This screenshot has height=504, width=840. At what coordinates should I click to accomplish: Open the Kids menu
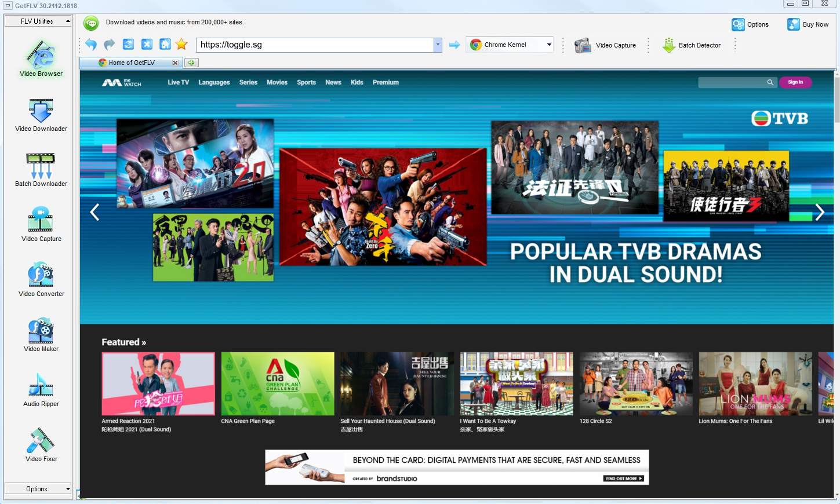pos(357,82)
